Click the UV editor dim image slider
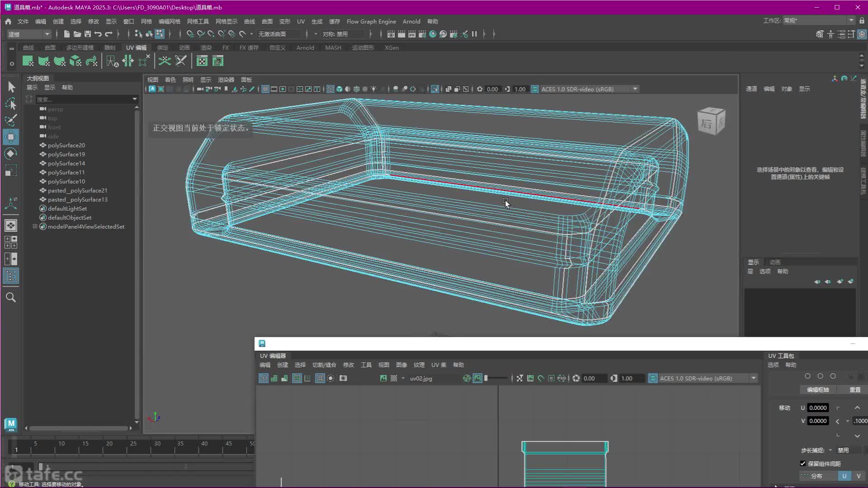The image size is (868, 488). click(496, 378)
